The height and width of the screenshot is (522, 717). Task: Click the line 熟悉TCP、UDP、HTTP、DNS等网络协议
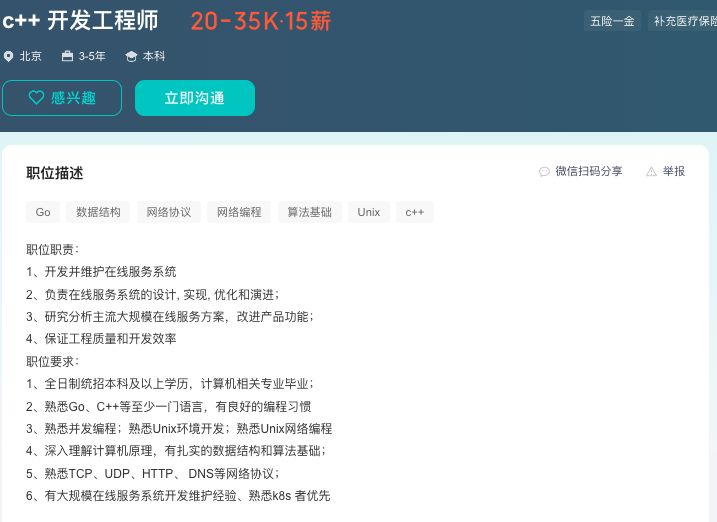153,474
